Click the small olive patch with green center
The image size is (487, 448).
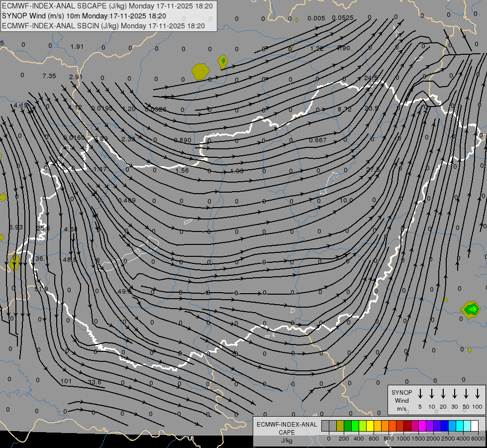[x=223, y=62]
